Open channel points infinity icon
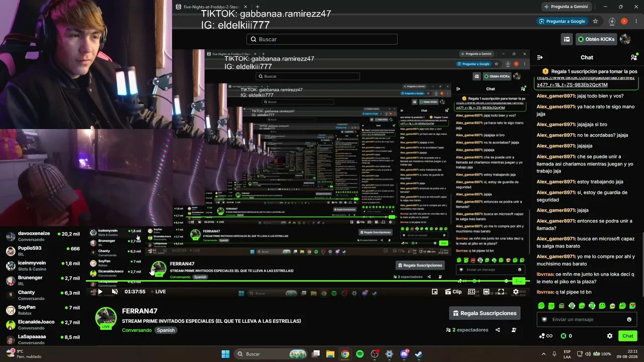Screen dimensions: 644x362 click(x=546, y=336)
